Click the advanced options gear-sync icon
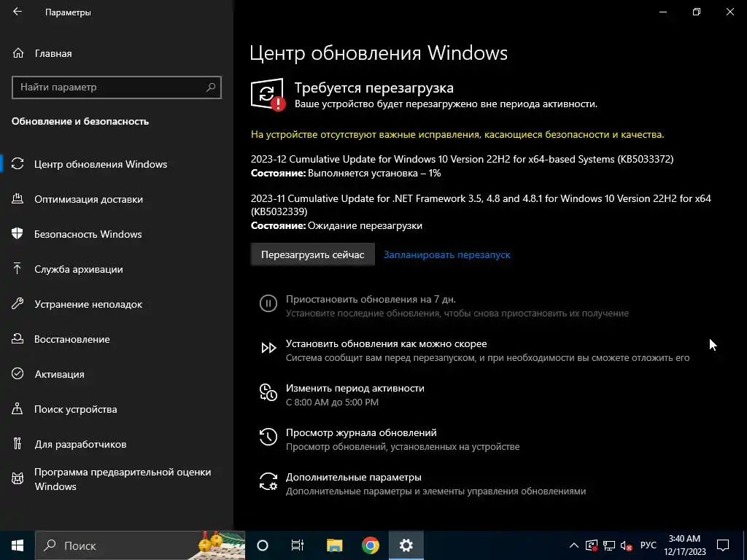 [x=268, y=481]
